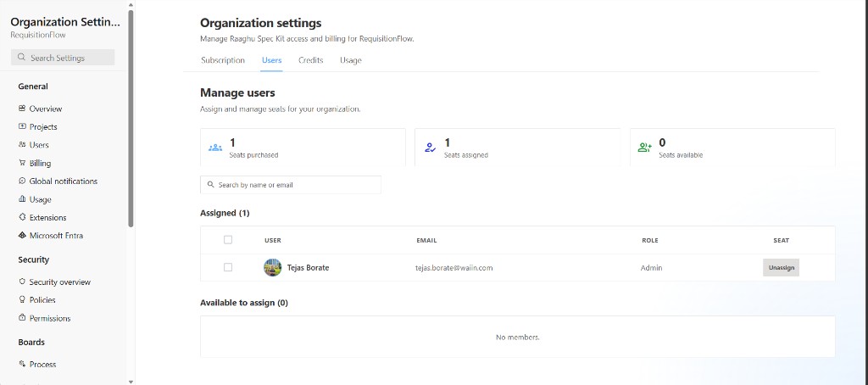The width and height of the screenshot is (868, 385).
Task: Click the email tejas.borate@waiin.com
Action: (x=454, y=268)
